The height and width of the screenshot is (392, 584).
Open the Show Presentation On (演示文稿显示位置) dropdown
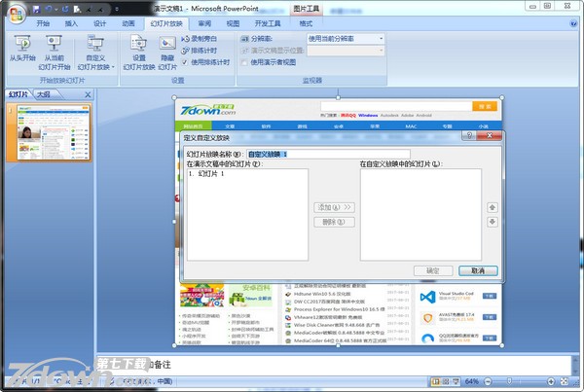(x=381, y=51)
